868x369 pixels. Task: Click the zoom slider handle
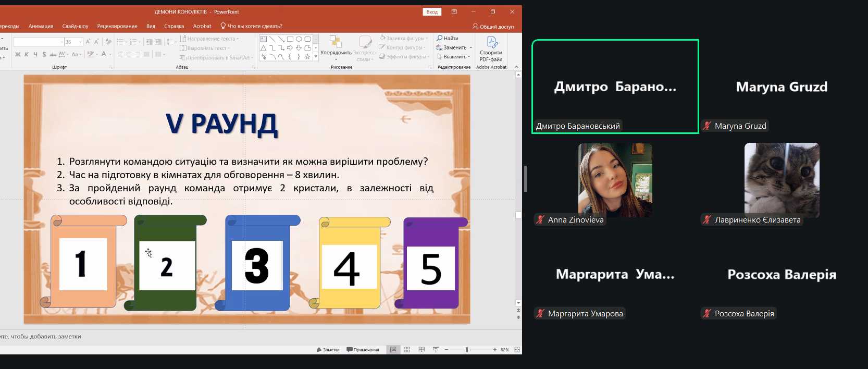(467, 350)
